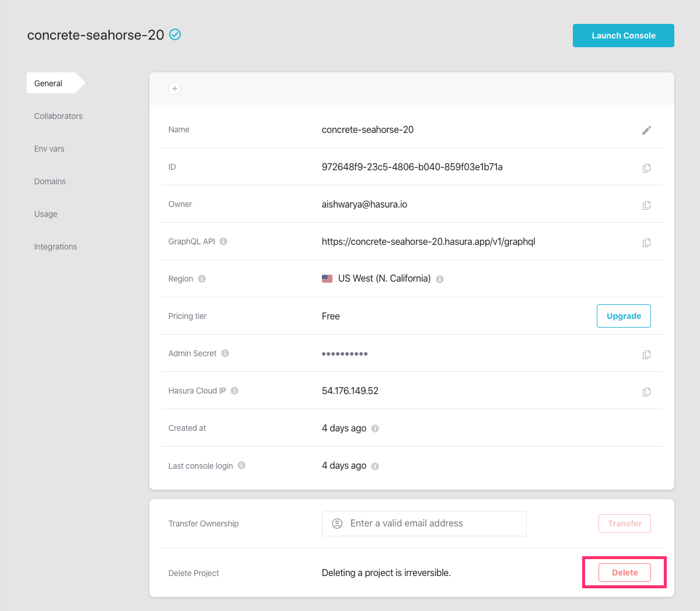Click the info icon beside Last console login label
The height and width of the screenshot is (611, 700).
point(242,465)
